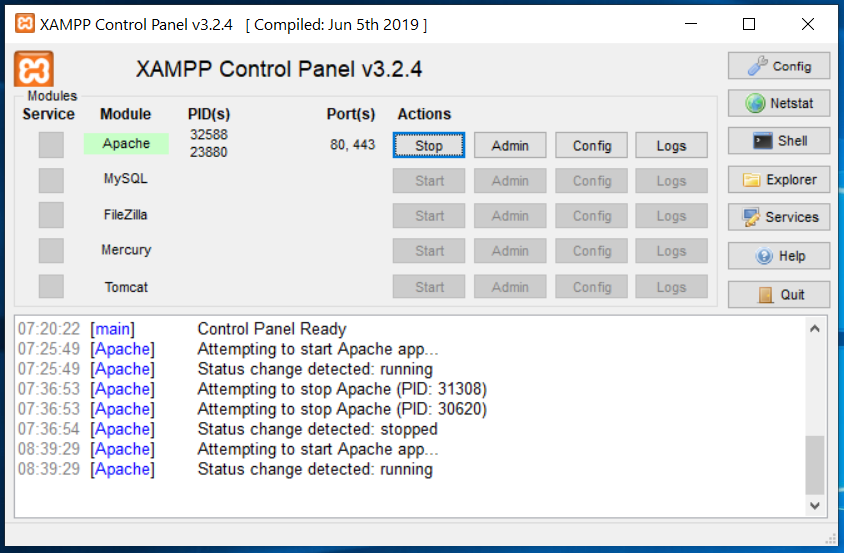Open Netstat via the globe icon
844x553 pixels.
click(x=779, y=103)
